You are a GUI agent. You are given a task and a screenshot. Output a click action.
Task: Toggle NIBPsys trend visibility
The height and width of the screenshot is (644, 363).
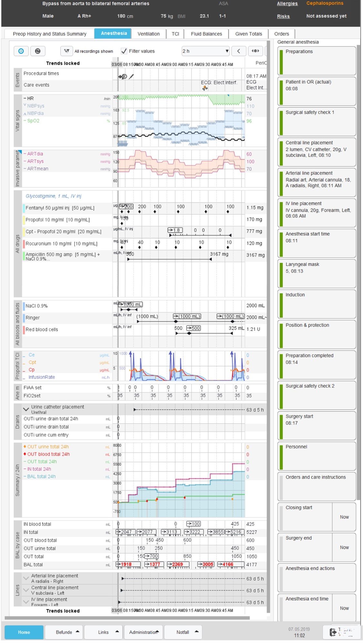click(x=34, y=106)
